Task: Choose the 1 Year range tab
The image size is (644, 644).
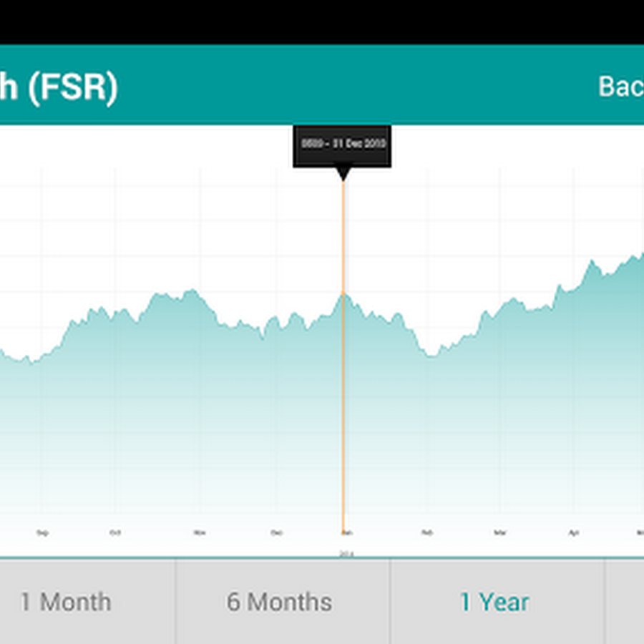Action: tap(494, 602)
